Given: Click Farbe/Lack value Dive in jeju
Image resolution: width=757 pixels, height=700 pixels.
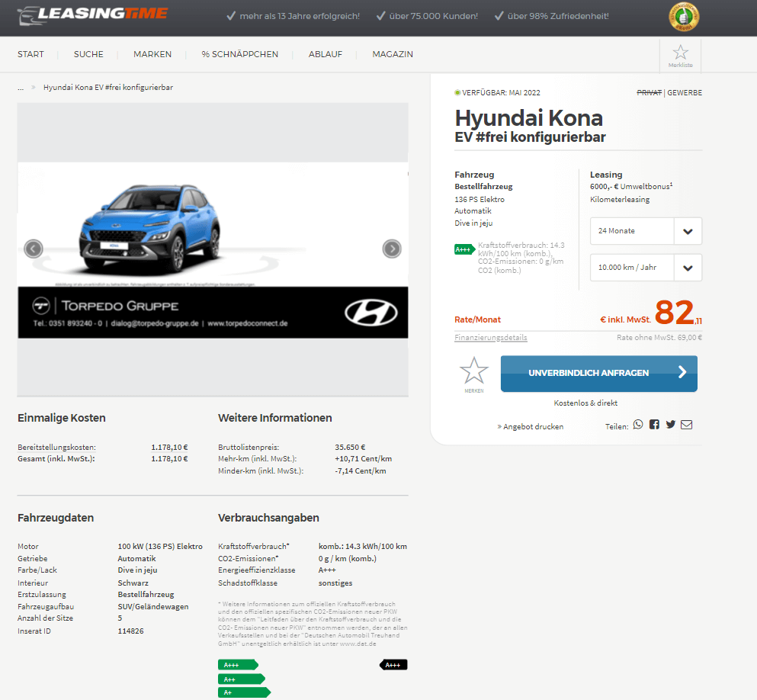Looking at the screenshot, I should click(x=137, y=570).
